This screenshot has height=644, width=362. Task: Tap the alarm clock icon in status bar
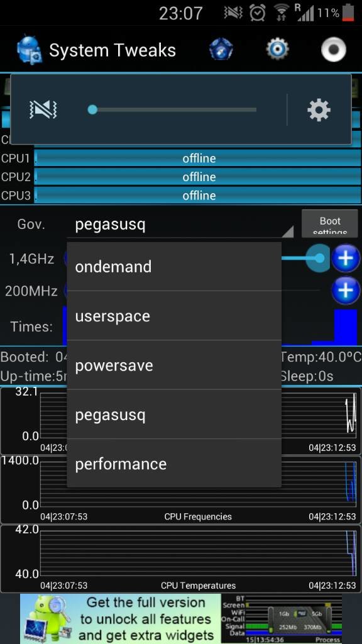coord(257,13)
